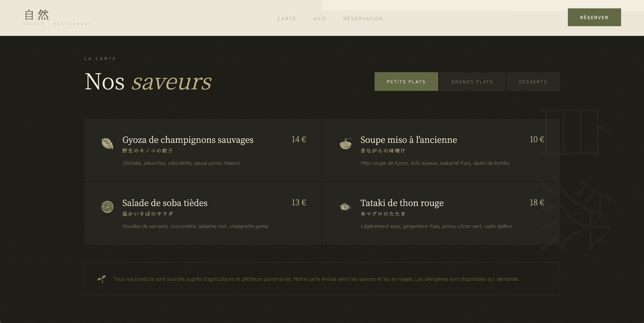Click Salade de soba tièdes title
644x323 pixels.
point(165,203)
